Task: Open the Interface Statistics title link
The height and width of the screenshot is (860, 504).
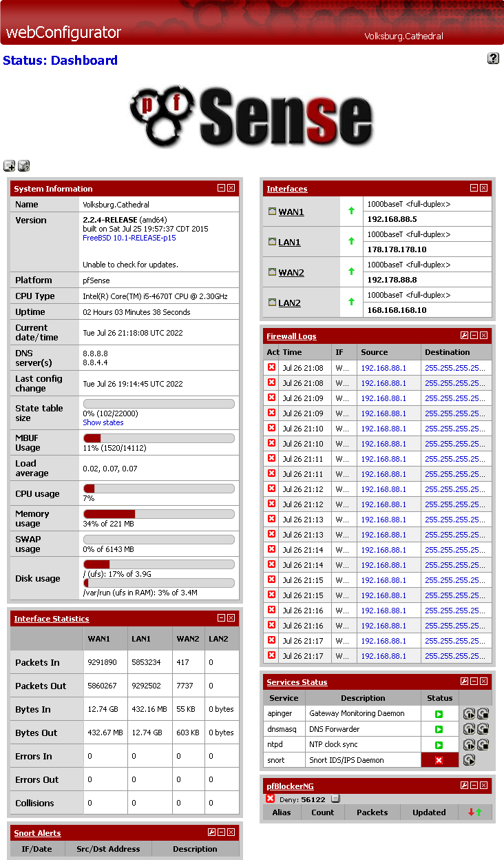Action: 52,619
